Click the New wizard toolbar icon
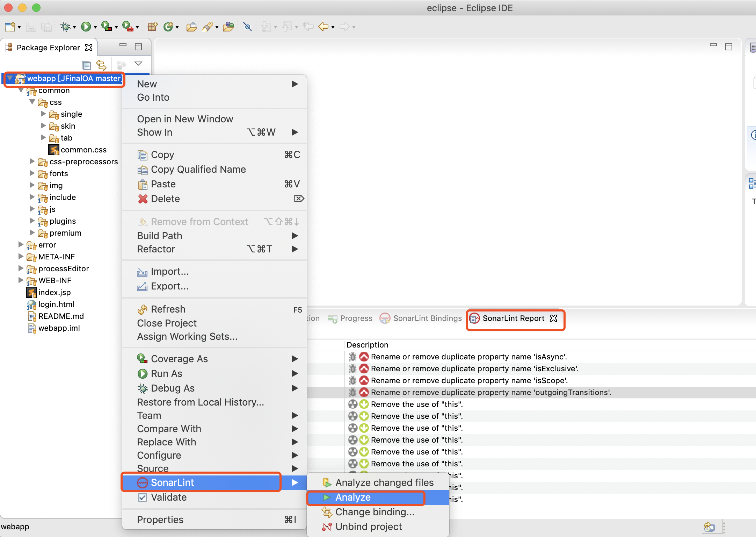Viewport: 756px width, 537px height. (x=10, y=27)
